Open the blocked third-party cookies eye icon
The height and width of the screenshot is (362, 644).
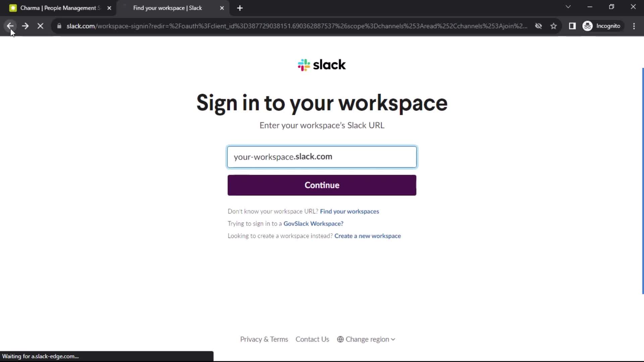click(x=538, y=26)
